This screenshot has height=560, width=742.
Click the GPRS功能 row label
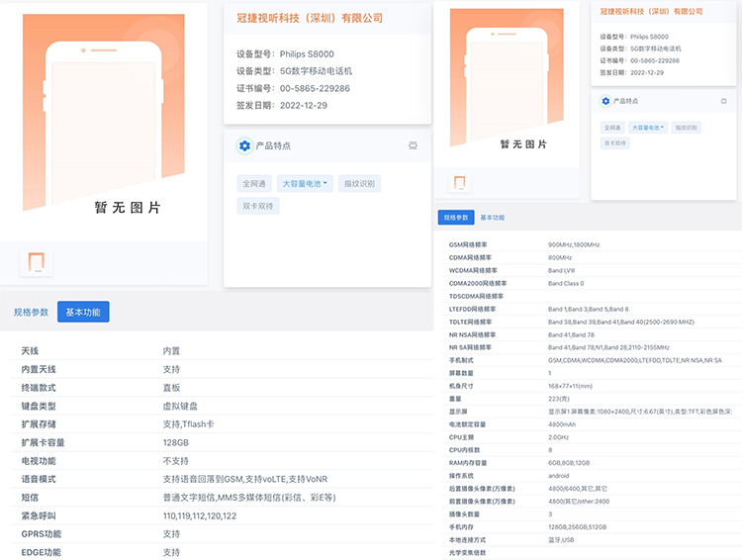(x=42, y=534)
